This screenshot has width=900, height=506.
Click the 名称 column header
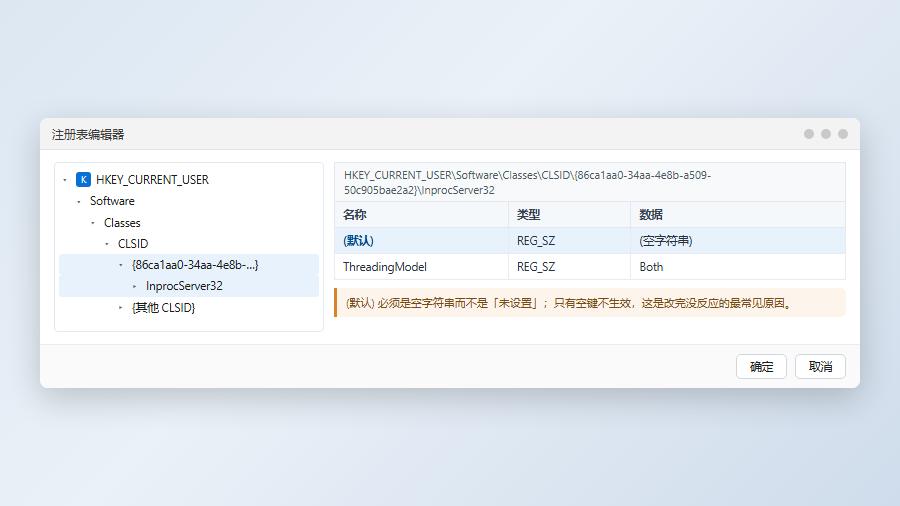point(421,215)
